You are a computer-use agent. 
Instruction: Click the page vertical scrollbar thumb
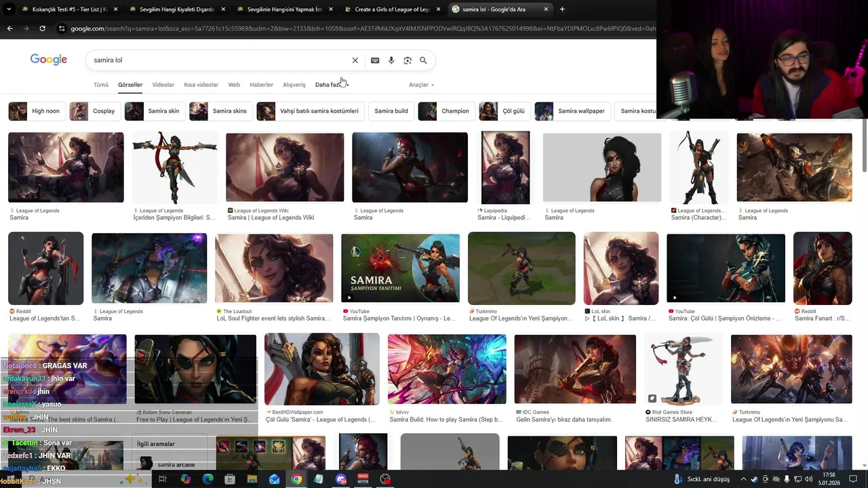(x=864, y=145)
